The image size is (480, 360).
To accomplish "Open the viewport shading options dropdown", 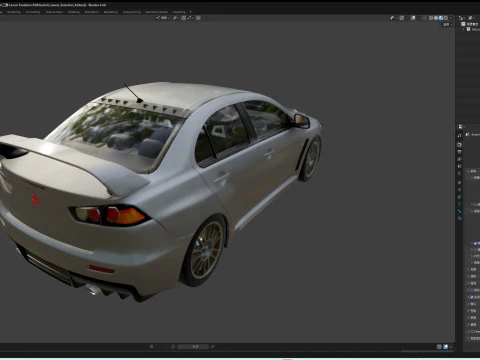I will 451,18.
